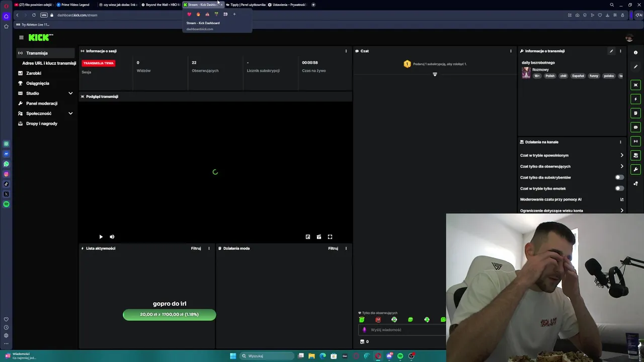Image resolution: width=644 pixels, height=362 pixels.
Task: Insert the red angry emote
Action: click(378, 320)
